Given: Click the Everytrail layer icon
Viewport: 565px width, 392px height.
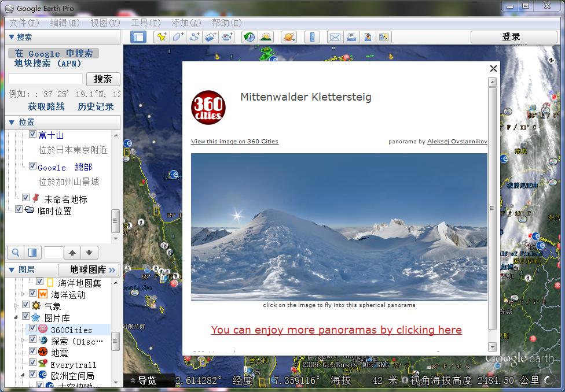Looking at the screenshot, I should (x=43, y=364).
